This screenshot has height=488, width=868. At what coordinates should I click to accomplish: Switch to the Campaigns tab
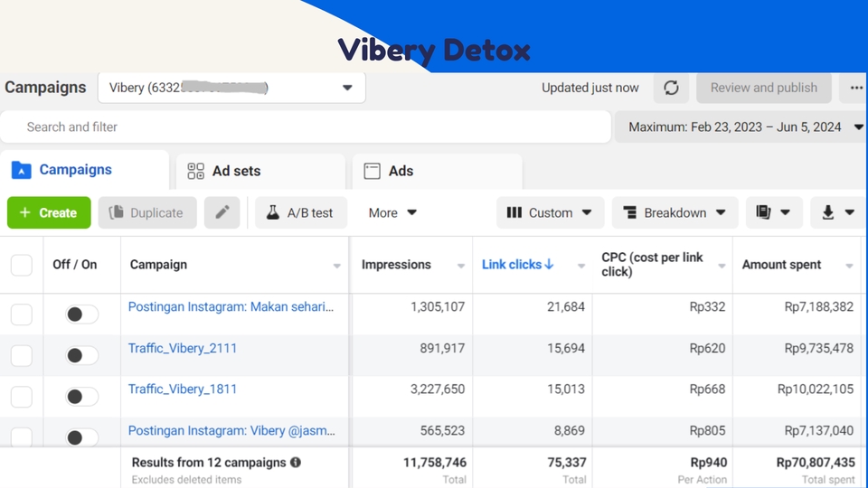pos(84,170)
